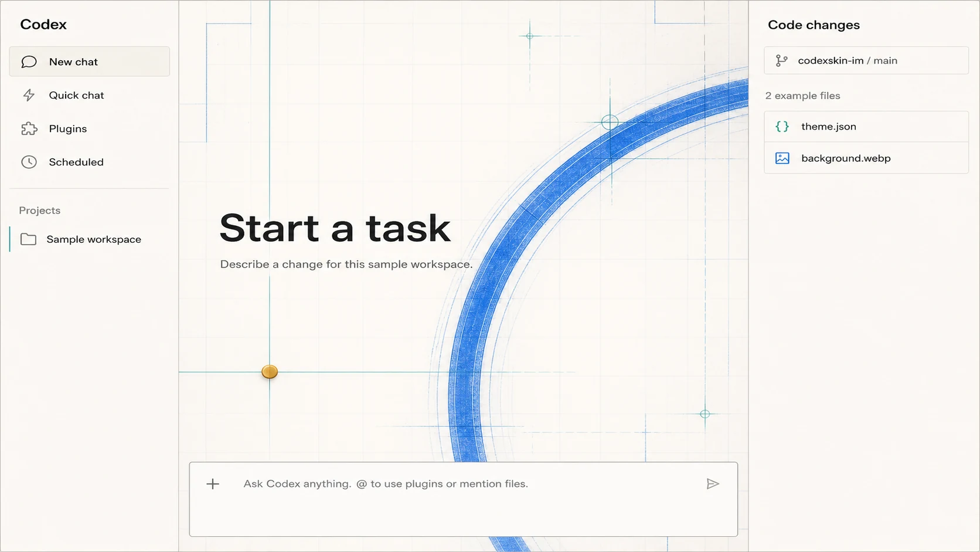Click the Start a task heading
The height and width of the screenshot is (552, 980).
click(335, 228)
